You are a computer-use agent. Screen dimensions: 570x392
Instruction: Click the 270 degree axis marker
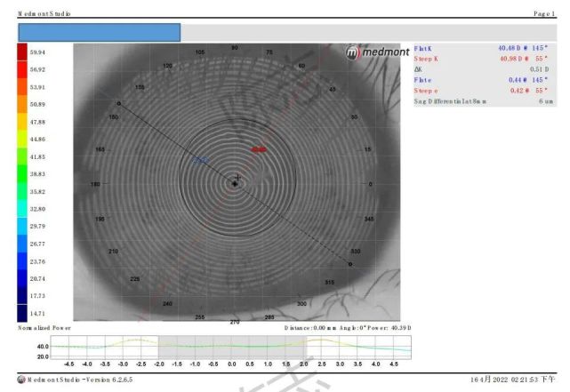[x=235, y=322]
